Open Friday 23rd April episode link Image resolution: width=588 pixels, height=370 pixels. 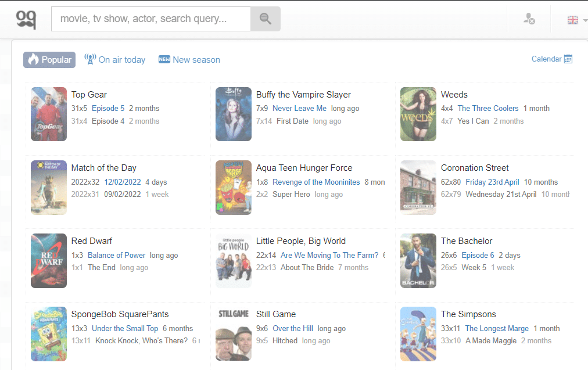click(492, 182)
